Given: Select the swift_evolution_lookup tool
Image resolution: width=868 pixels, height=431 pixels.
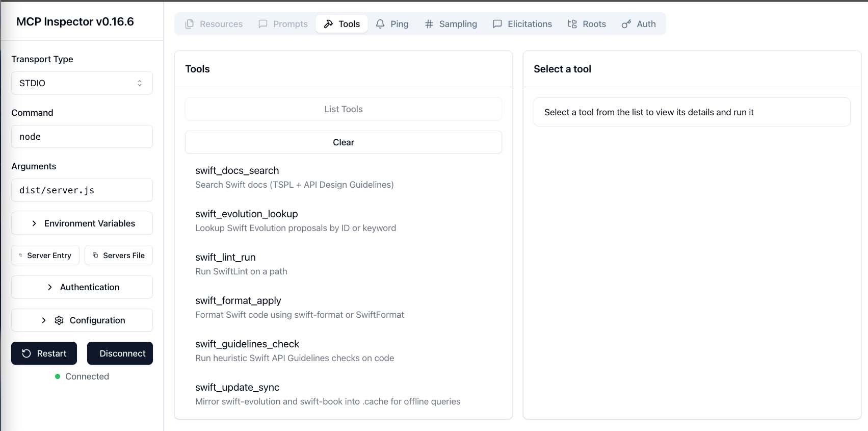Looking at the screenshot, I should [246, 214].
